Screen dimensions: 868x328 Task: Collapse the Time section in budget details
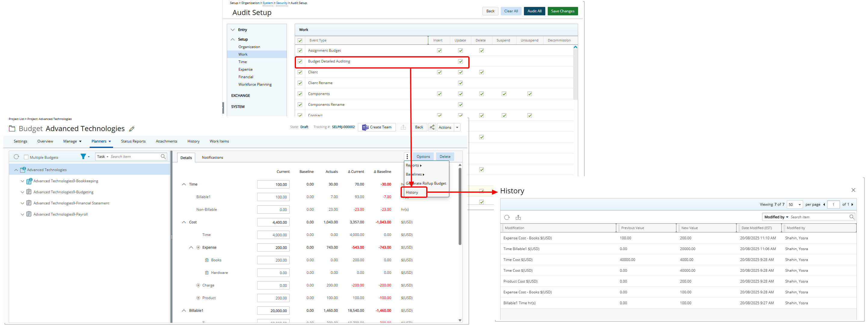point(184,184)
